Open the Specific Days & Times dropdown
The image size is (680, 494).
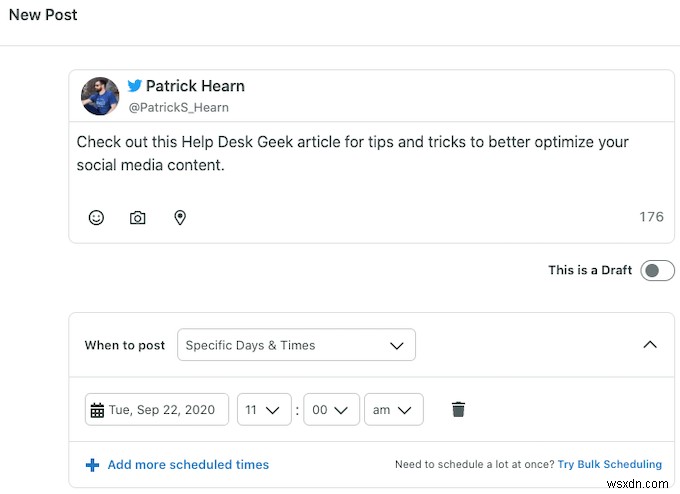click(x=296, y=345)
